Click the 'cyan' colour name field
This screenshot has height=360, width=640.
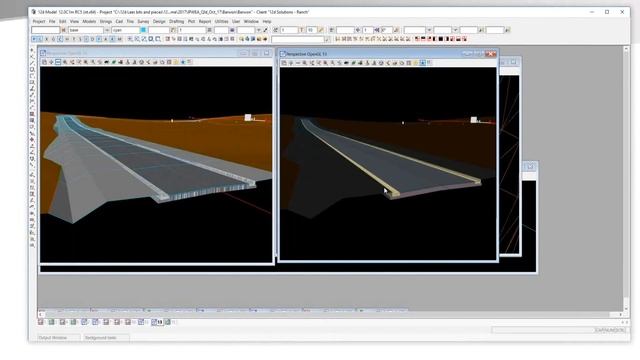126,30
